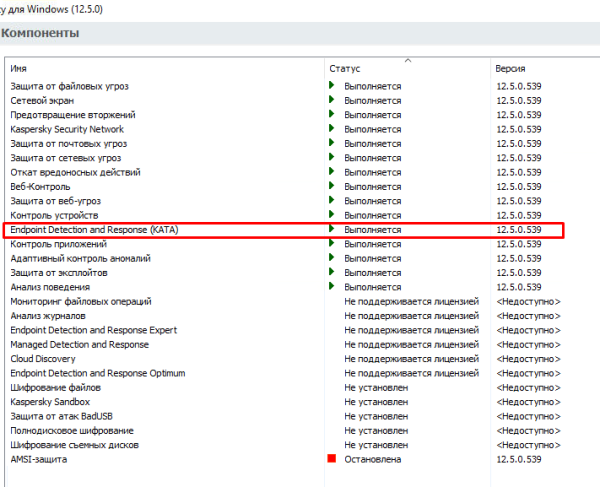Screen dimensions: 600x487
Task: Select the Шифрование съемных дисков name
Action: click(x=74, y=445)
